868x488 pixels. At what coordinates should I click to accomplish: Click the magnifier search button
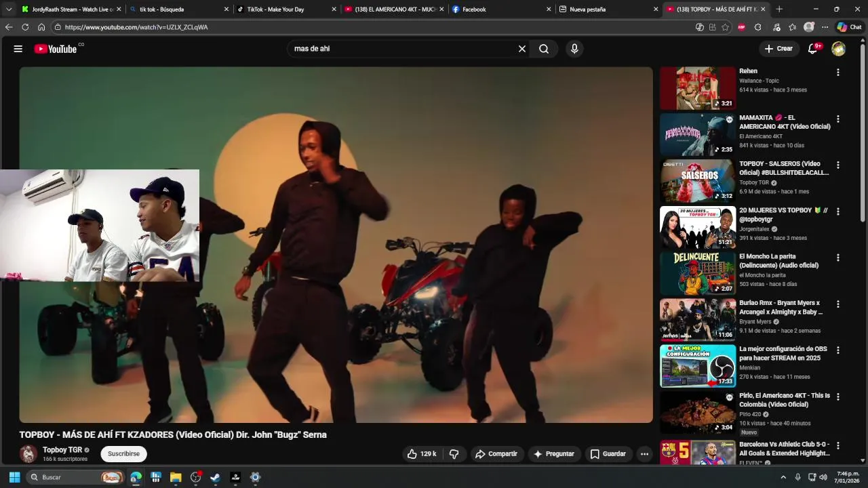click(x=544, y=49)
